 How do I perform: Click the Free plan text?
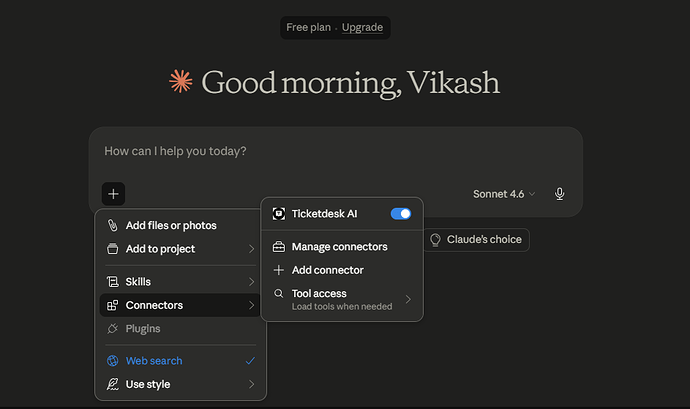coord(308,27)
